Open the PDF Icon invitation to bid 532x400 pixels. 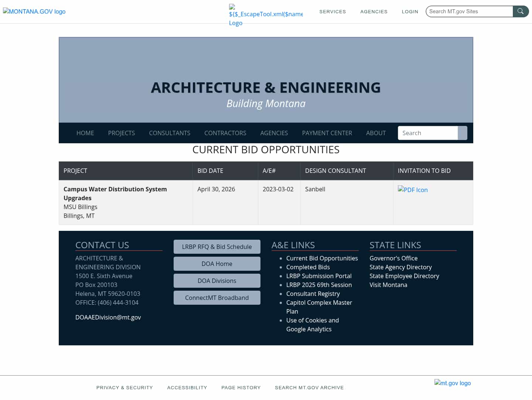click(413, 189)
